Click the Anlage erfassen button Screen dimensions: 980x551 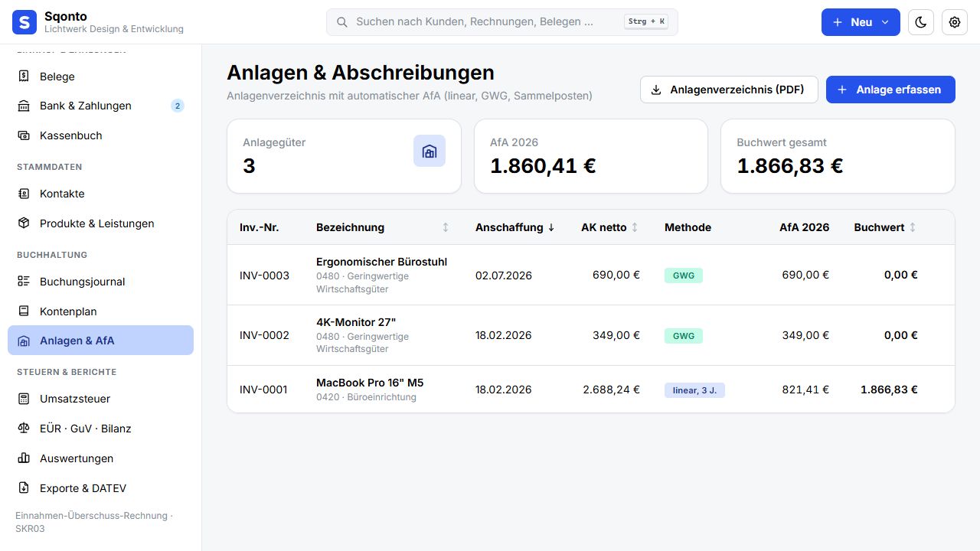pyautogui.click(x=890, y=90)
